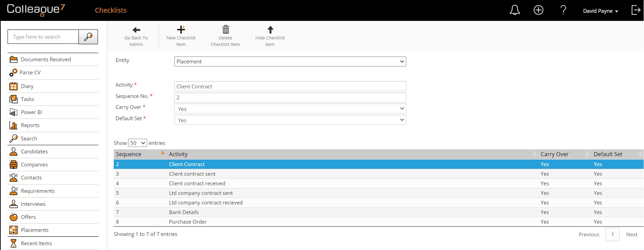Select the Client contract sent row
Viewport: 644px width, 250px height.
point(379,174)
